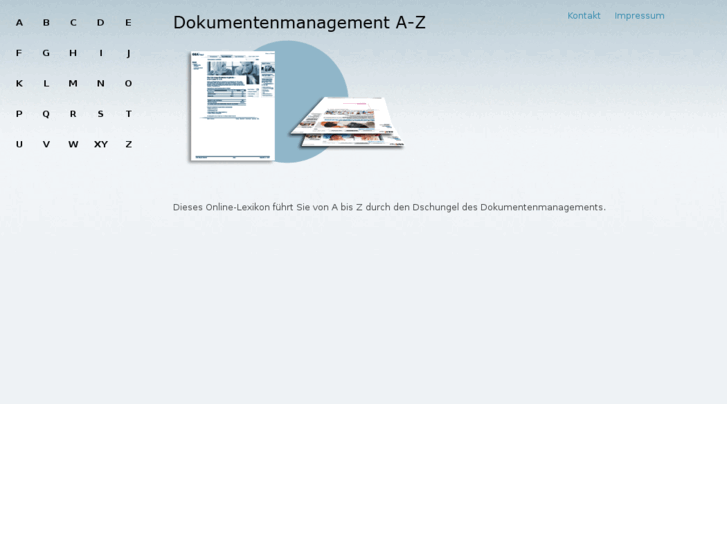Select letter S in the index
This screenshot has width=727, height=545.
coord(101,114)
